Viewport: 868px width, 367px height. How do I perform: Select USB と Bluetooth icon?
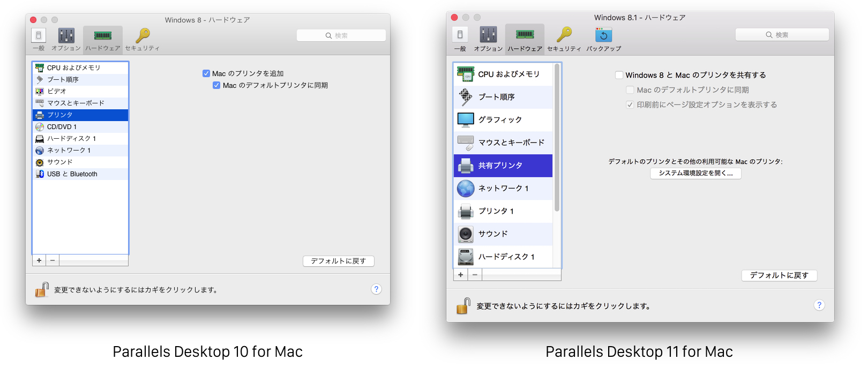[x=40, y=174]
